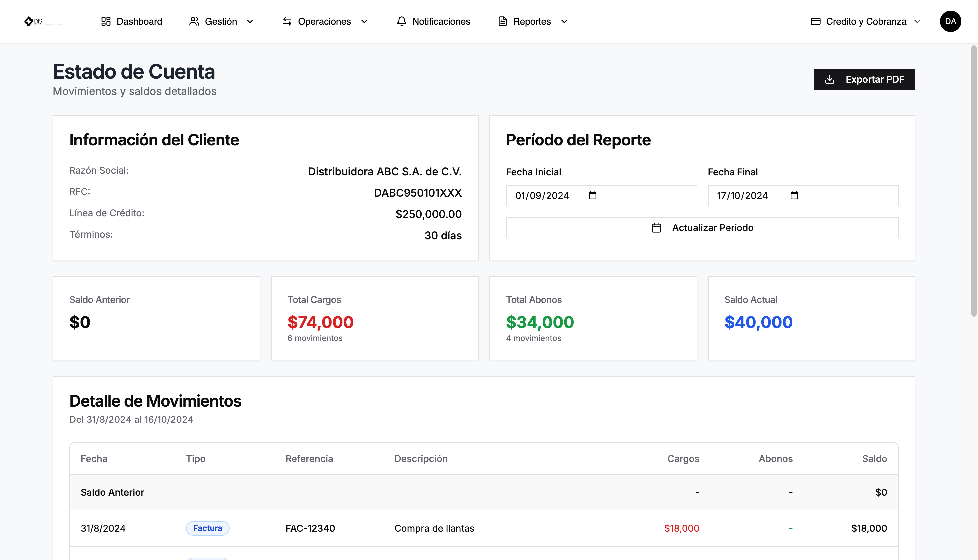Click the Gestión users icon
Viewport: 978px width, 560px height.
pyautogui.click(x=194, y=21)
